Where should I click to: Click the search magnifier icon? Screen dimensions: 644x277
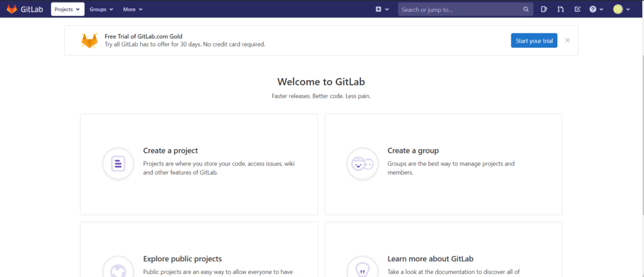(526, 9)
